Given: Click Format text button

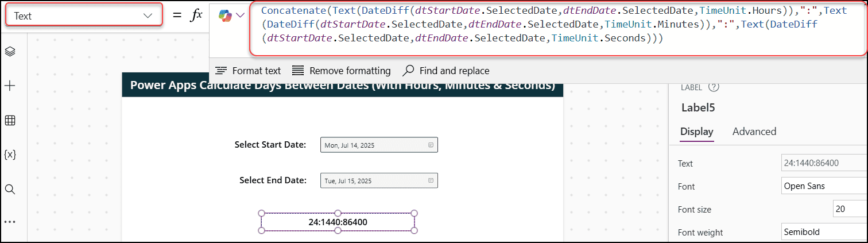Looking at the screenshot, I should tap(248, 71).
